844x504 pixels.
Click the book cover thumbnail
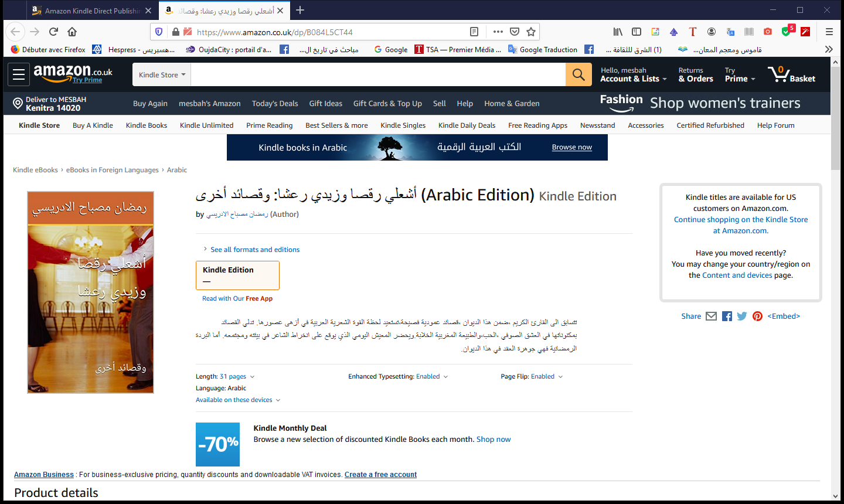point(90,292)
